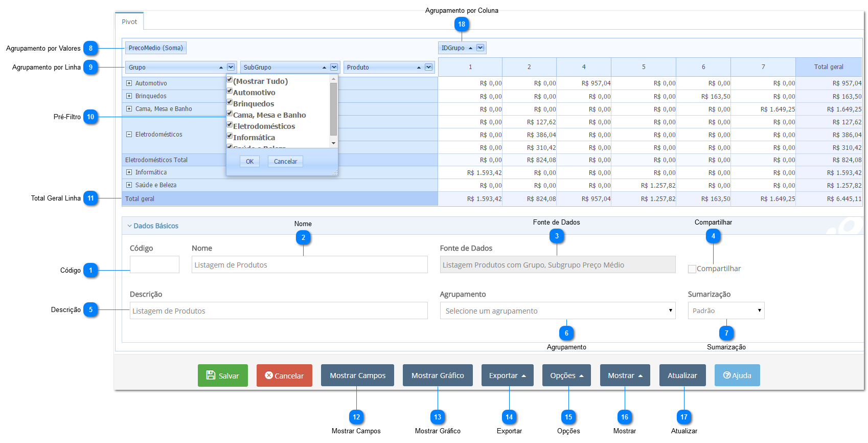Viewport: 868px width, 443px height.
Task: Open the Agrupamento select dropdown
Action: click(557, 311)
